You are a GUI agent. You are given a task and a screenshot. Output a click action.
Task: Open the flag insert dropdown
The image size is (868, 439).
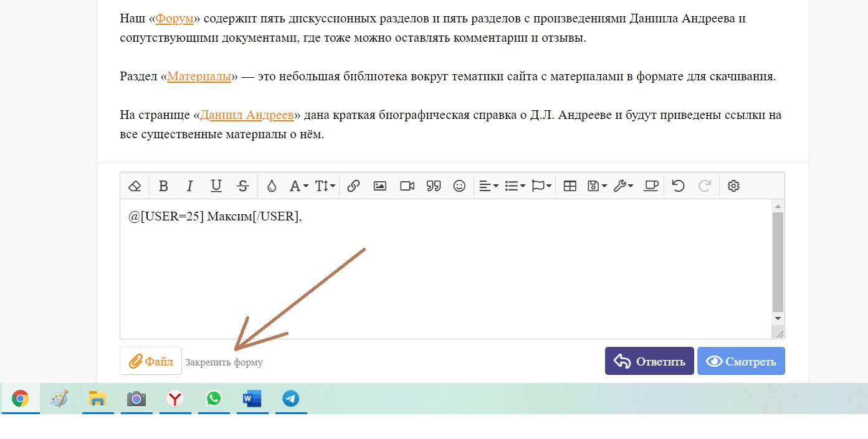[542, 186]
